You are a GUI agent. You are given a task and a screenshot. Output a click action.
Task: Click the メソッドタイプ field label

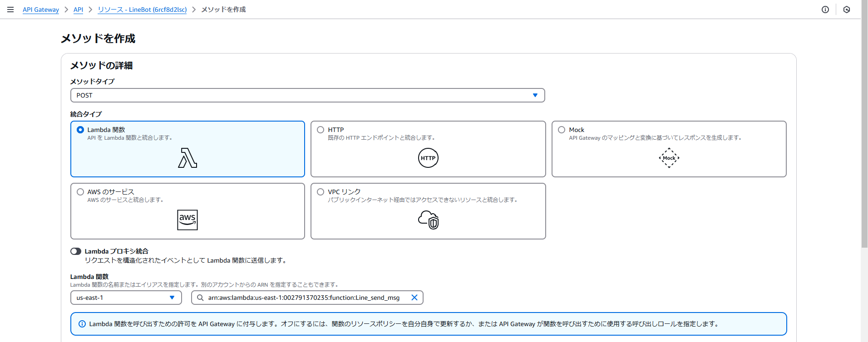point(92,82)
